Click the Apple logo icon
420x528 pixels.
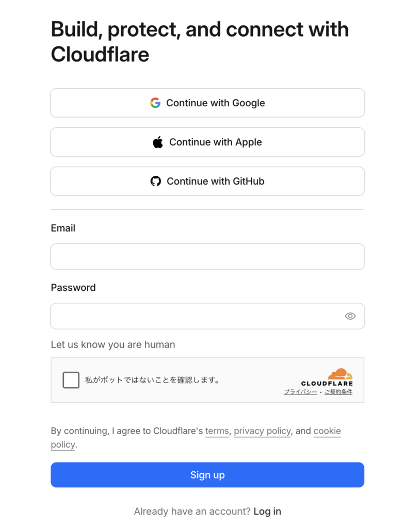click(x=158, y=142)
